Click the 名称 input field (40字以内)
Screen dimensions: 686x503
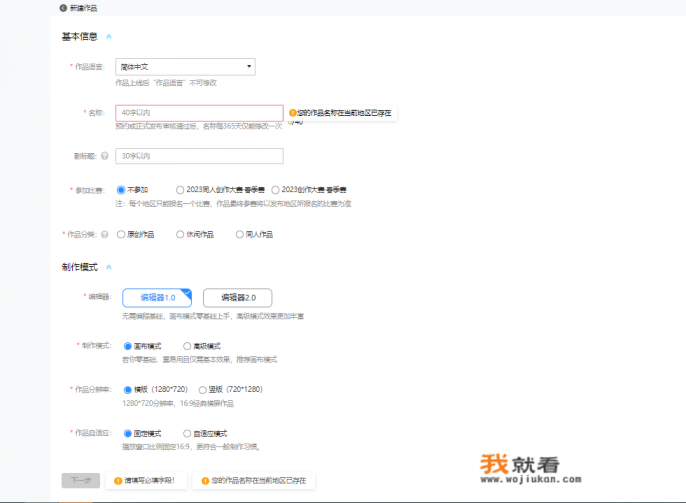pos(200,113)
